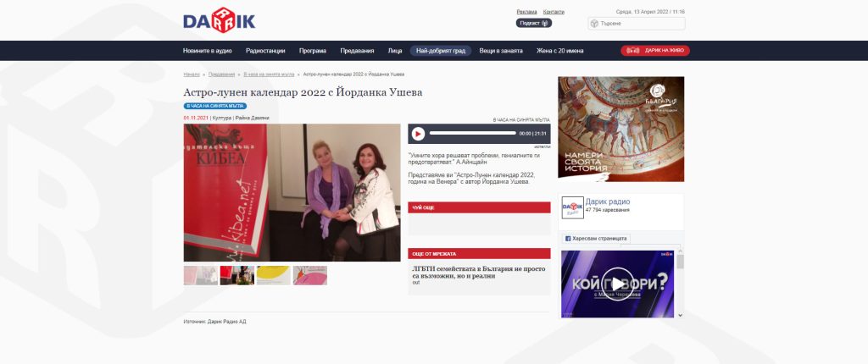Open the Реклама link at the top
The image size is (868, 364).
click(526, 12)
